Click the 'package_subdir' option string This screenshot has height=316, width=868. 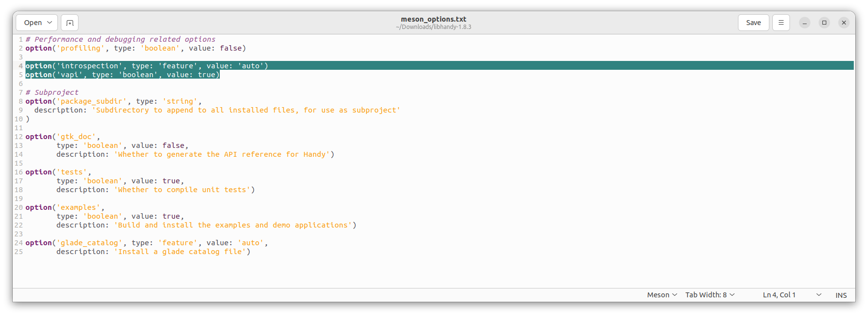92,101
